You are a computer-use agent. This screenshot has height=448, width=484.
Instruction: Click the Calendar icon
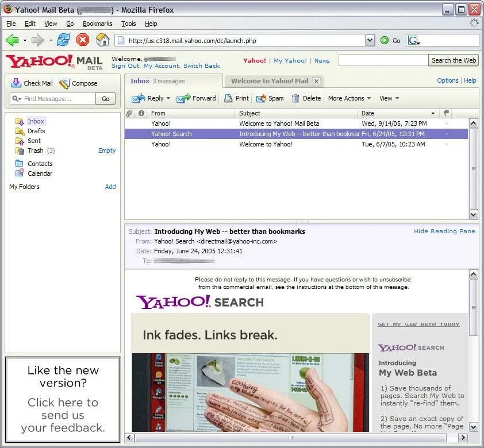[20, 173]
